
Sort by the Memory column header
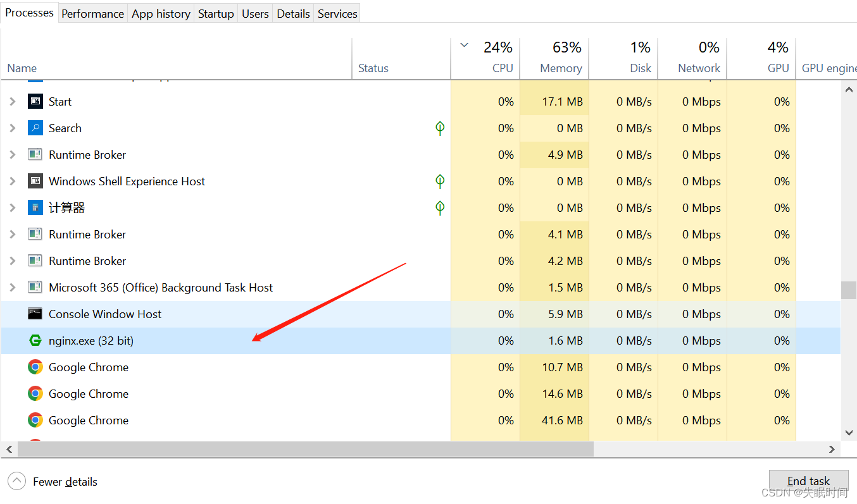[x=554, y=59]
